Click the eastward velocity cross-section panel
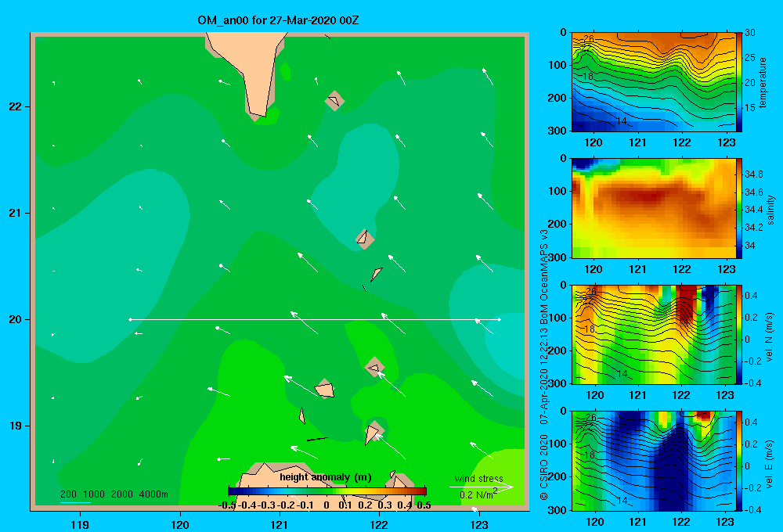The width and height of the screenshot is (783, 532). tap(653, 461)
